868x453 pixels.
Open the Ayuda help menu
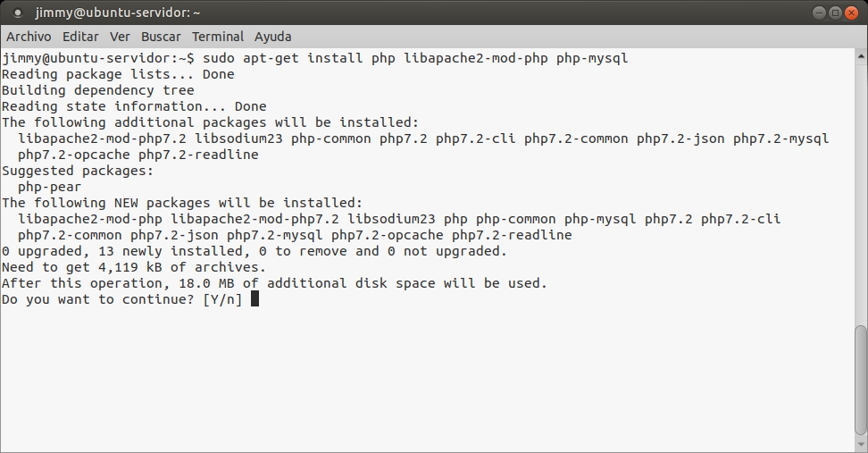272,37
